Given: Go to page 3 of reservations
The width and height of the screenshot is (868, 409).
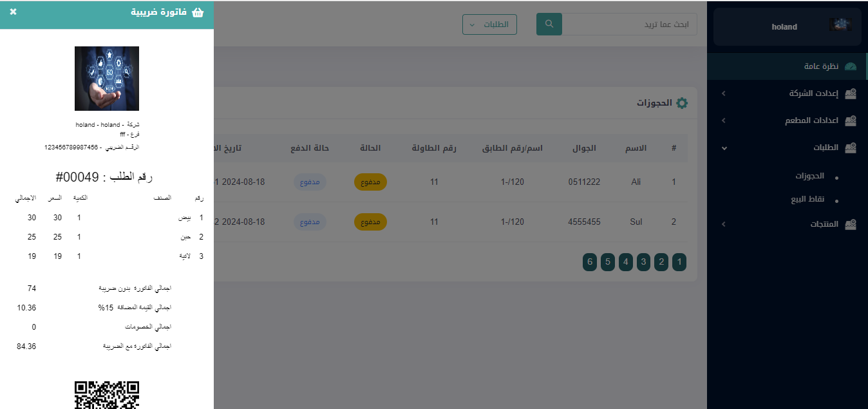Looking at the screenshot, I should pyautogui.click(x=643, y=262).
